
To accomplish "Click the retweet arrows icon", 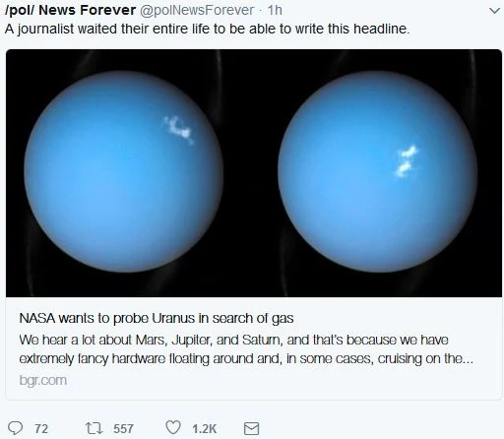I will (x=94, y=428).
